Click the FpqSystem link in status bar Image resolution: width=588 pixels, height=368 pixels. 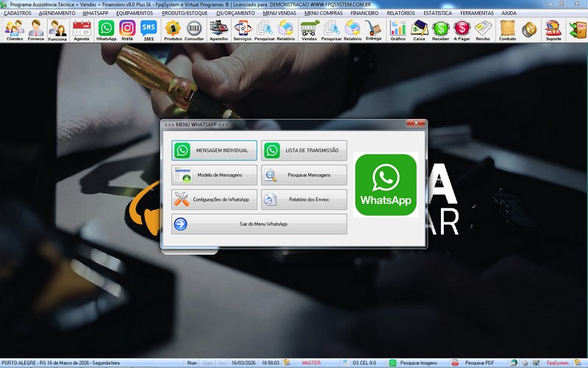(557, 363)
